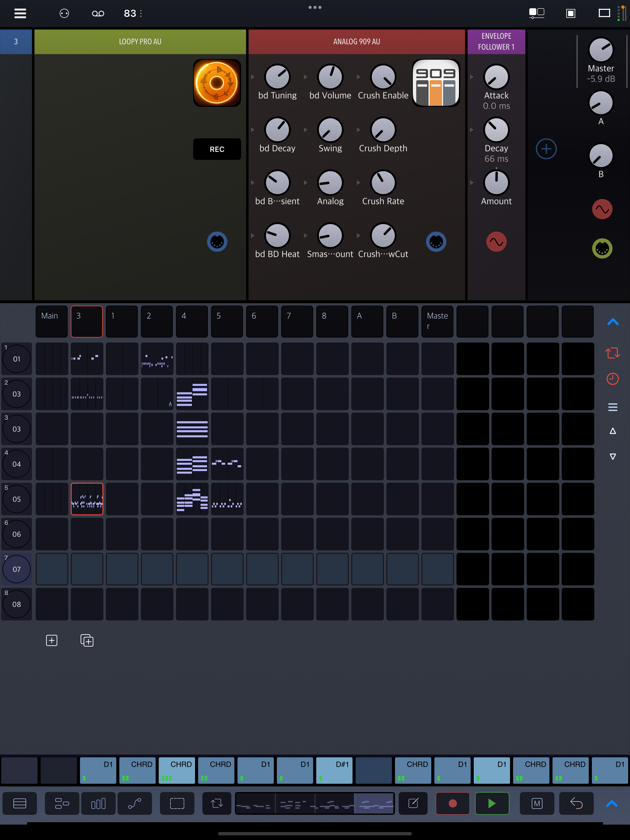630x840 pixels.
Task: Adjust the bd Volume knob
Action: [330, 77]
